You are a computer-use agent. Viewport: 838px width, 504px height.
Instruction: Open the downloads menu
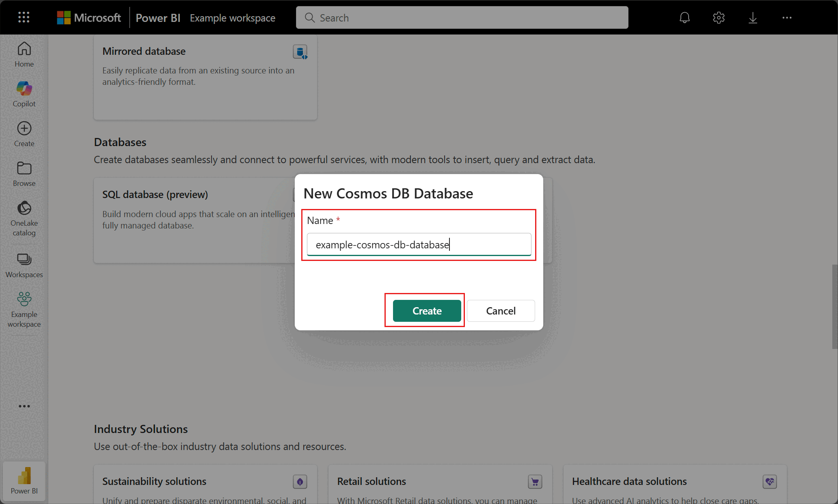click(753, 18)
